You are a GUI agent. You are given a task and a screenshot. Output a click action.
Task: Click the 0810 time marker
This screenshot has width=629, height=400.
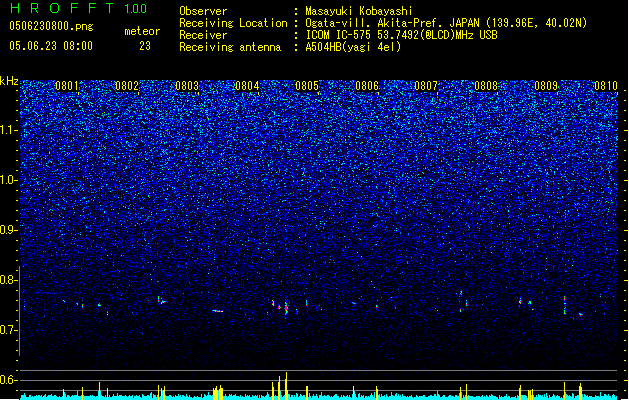click(606, 86)
